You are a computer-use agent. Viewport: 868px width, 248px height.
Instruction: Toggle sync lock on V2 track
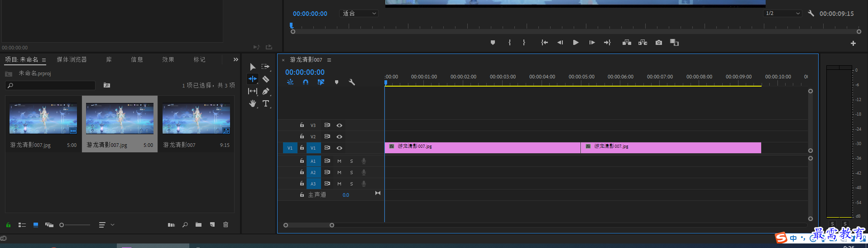(327, 136)
